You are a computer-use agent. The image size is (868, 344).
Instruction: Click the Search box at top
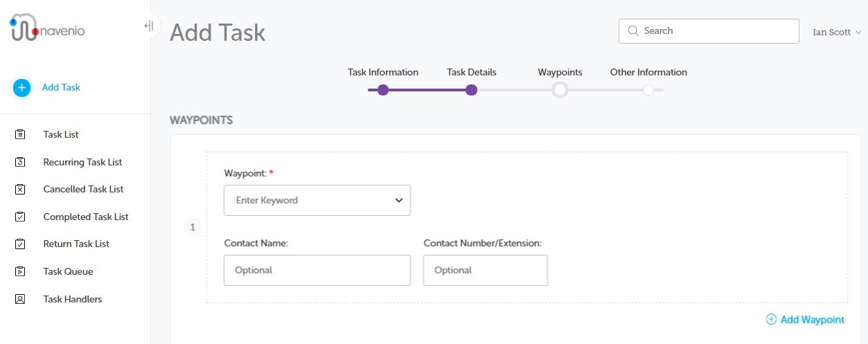(709, 31)
